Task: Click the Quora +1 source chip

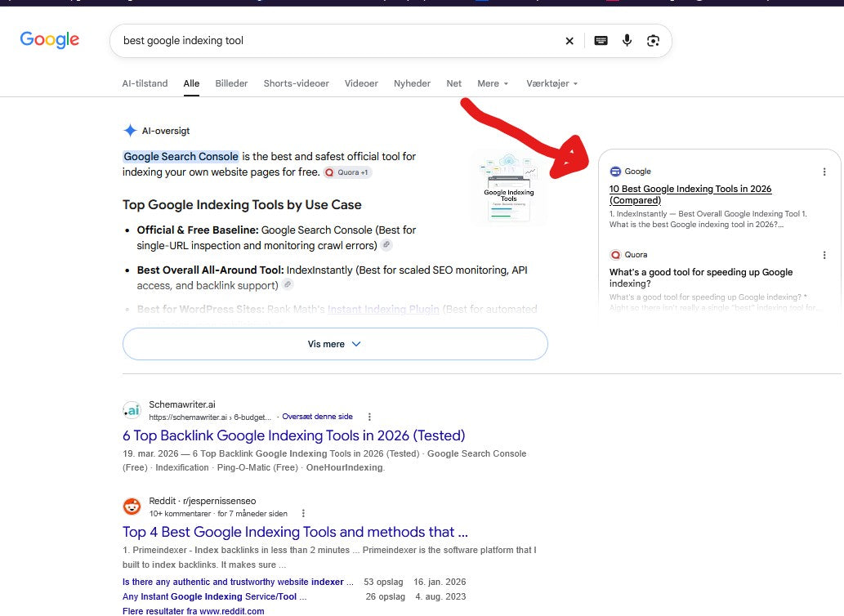Action: [x=348, y=172]
